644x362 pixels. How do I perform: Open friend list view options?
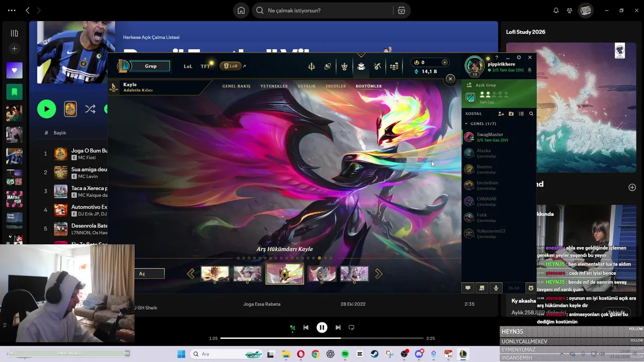[x=521, y=114]
